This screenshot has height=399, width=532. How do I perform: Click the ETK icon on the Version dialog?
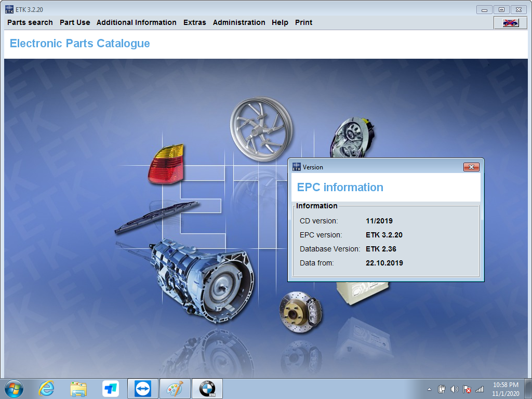coord(296,167)
